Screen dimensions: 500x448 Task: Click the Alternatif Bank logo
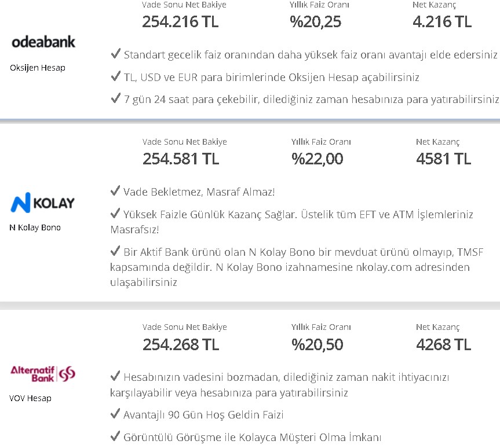(43, 374)
